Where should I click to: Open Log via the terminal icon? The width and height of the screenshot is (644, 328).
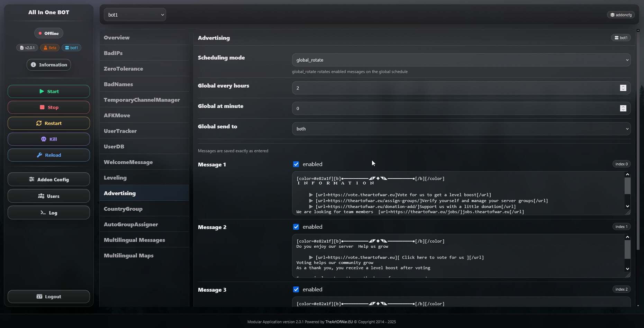(43, 212)
